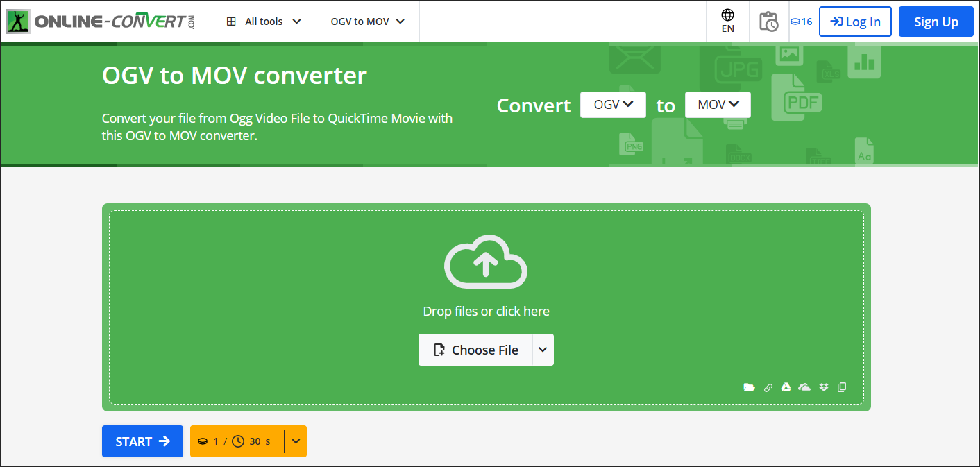Expand the arrow next to Choose File
This screenshot has height=467, width=980.
pyautogui.click(x=543, y=350)
